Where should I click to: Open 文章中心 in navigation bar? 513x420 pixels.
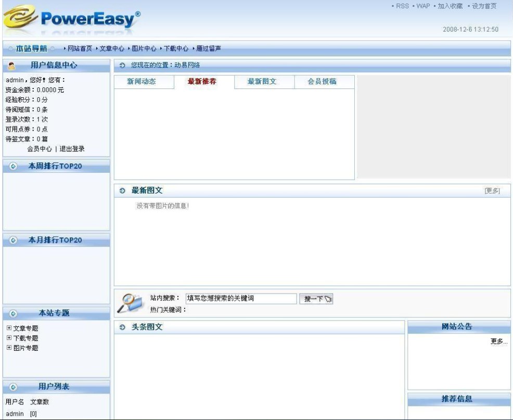(112, 48)
